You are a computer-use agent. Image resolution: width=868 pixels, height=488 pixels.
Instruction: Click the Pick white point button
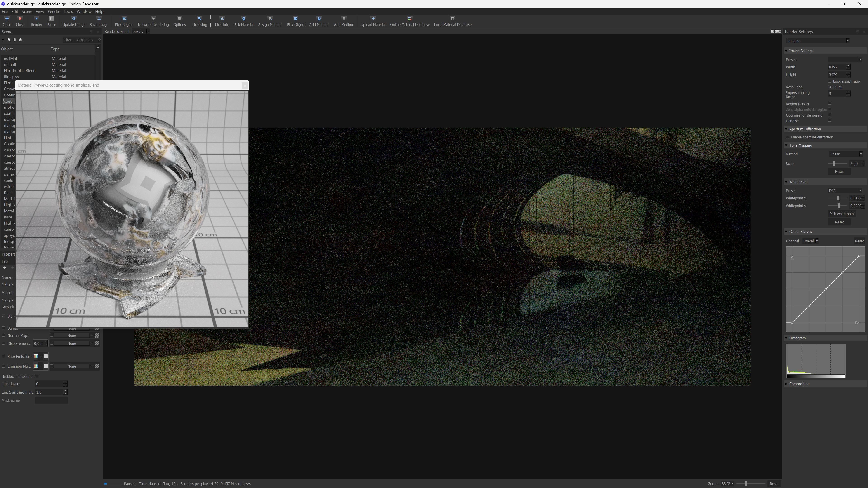point(842,214)
